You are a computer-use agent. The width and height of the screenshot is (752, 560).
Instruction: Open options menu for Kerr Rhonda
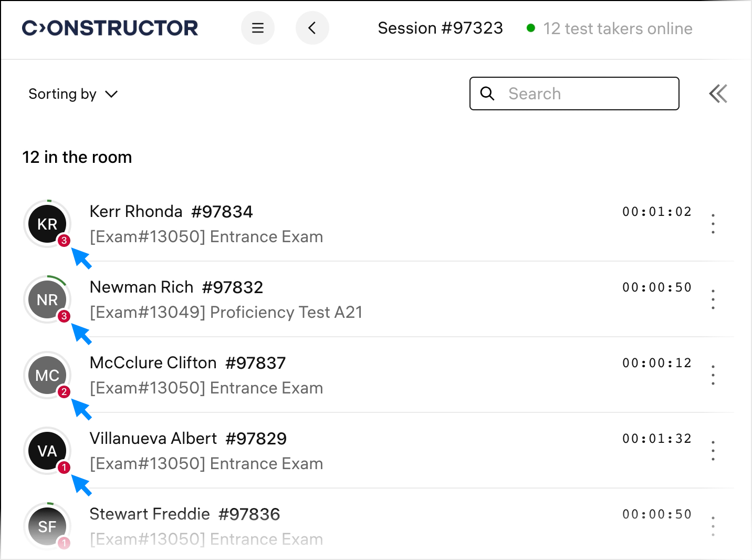[x=713, y=224]
